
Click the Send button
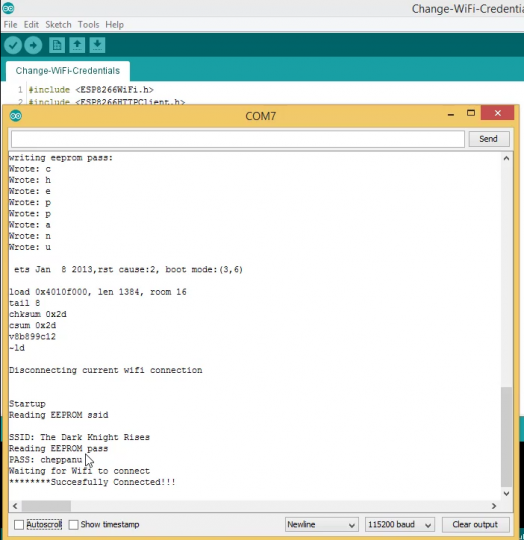pos(489,139)
